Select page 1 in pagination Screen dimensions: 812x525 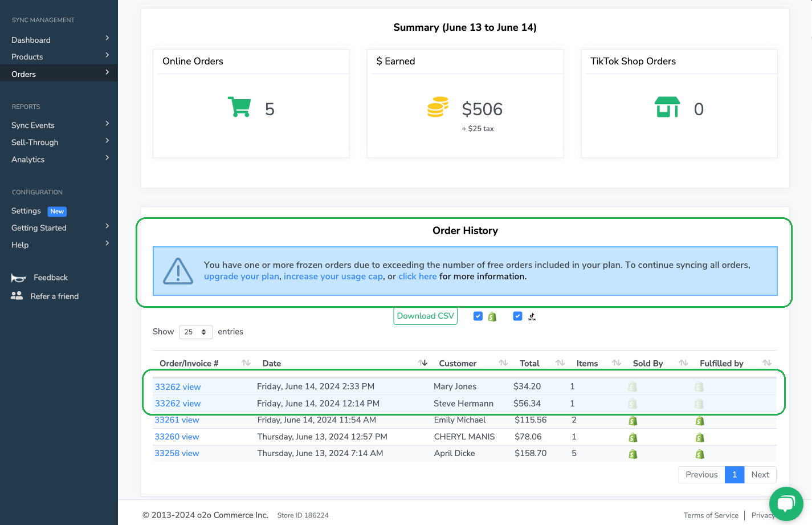(x=735, y=474)
